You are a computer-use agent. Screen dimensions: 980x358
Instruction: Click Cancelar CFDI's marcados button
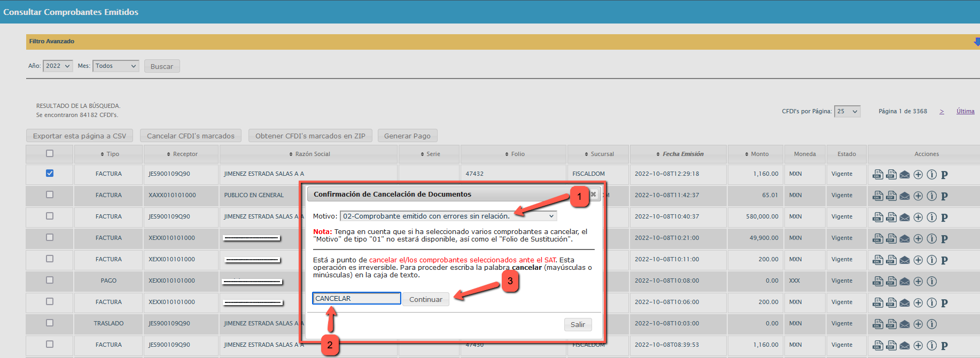[x=190, y=136]
